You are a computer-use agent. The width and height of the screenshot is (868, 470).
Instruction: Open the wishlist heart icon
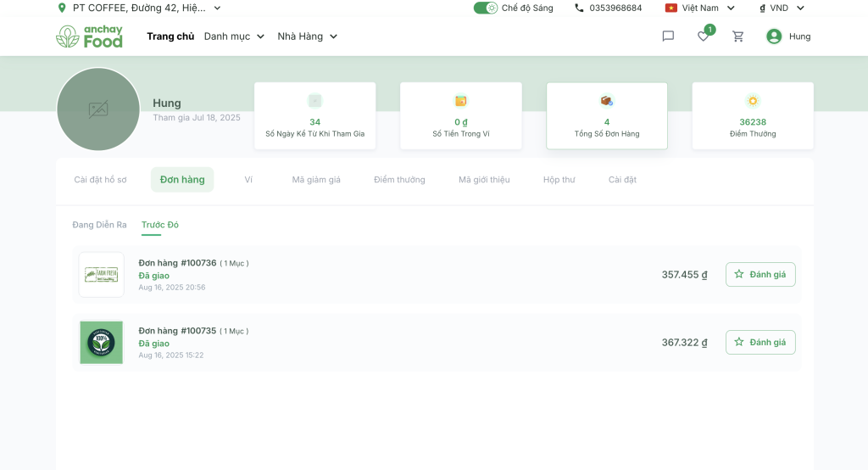[703, 36]
